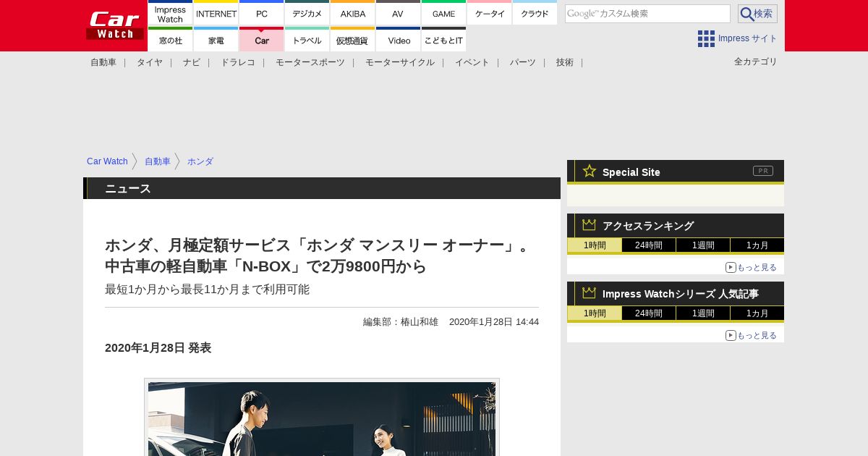The image size is (868, 456).
Task: Click the 編集部：椿山和雄 byline text
Action: coord(401,322)
